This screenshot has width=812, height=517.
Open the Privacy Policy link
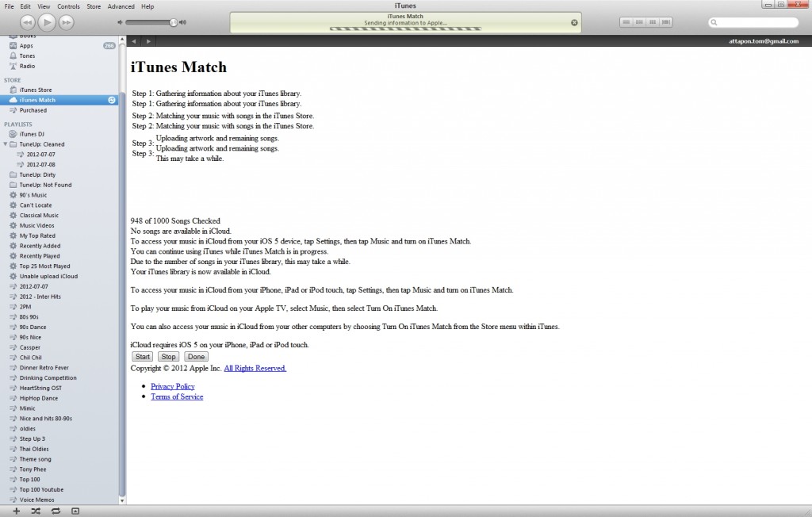(x=173, y=386)
